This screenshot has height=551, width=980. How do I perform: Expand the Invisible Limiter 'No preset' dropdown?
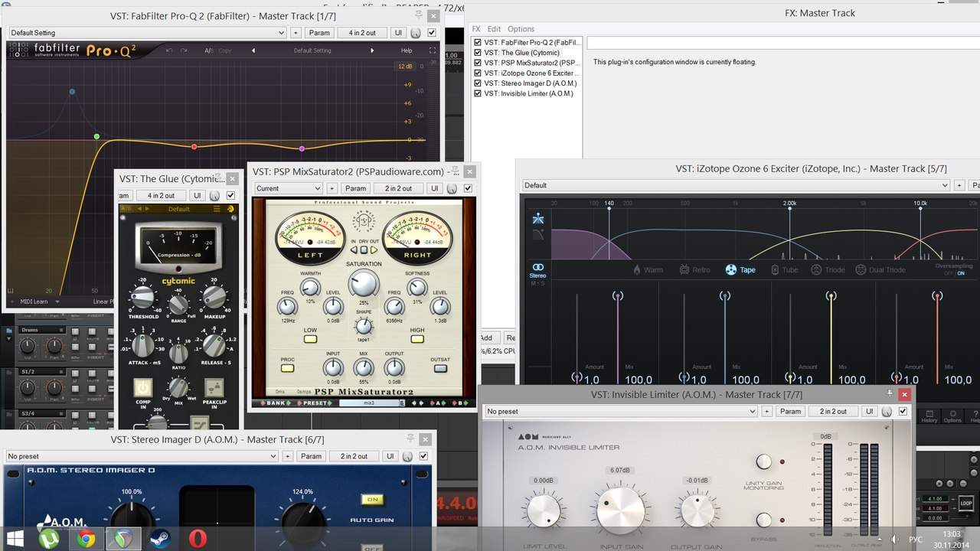(x=620, y=411)
